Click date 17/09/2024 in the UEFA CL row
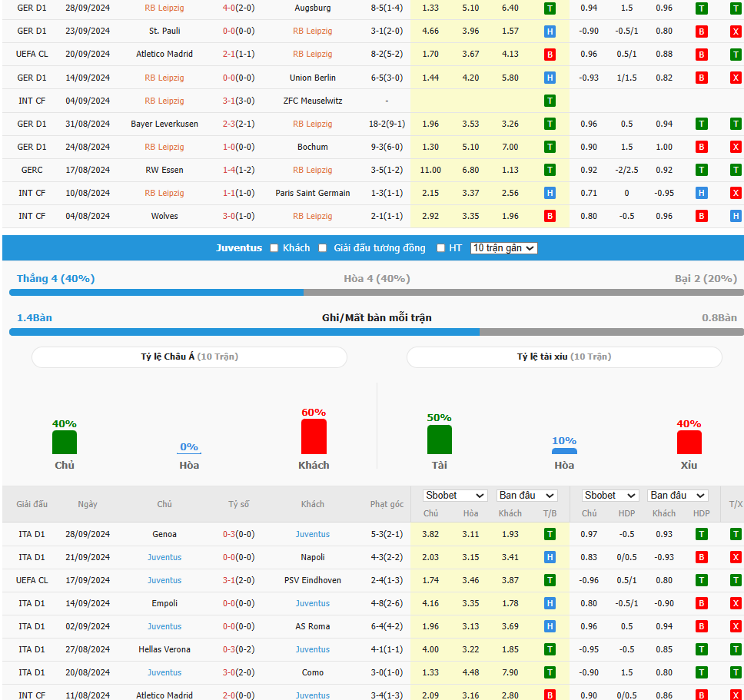Screen dimensions: 744x700 [x=88, y=580]
